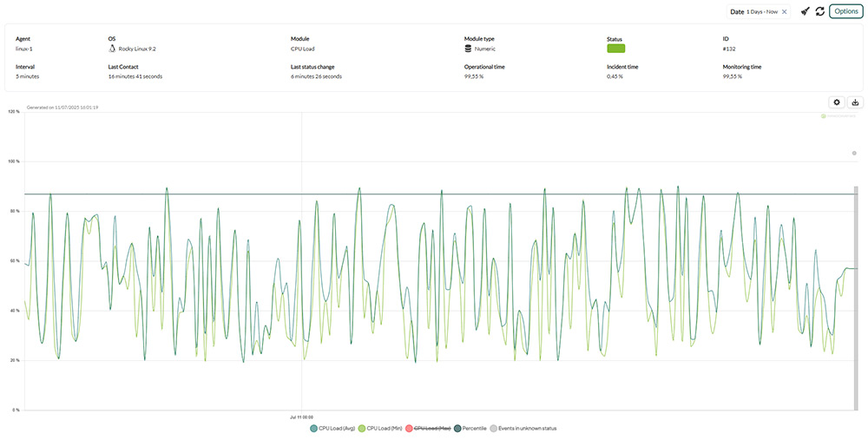The width and height of the screenshot is (868, 440).
Task: Click the Options button
Action: pos(845,11)
